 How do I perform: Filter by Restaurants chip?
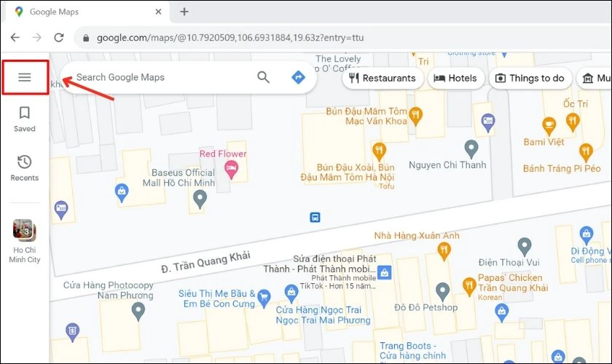[x=382, y=78]
